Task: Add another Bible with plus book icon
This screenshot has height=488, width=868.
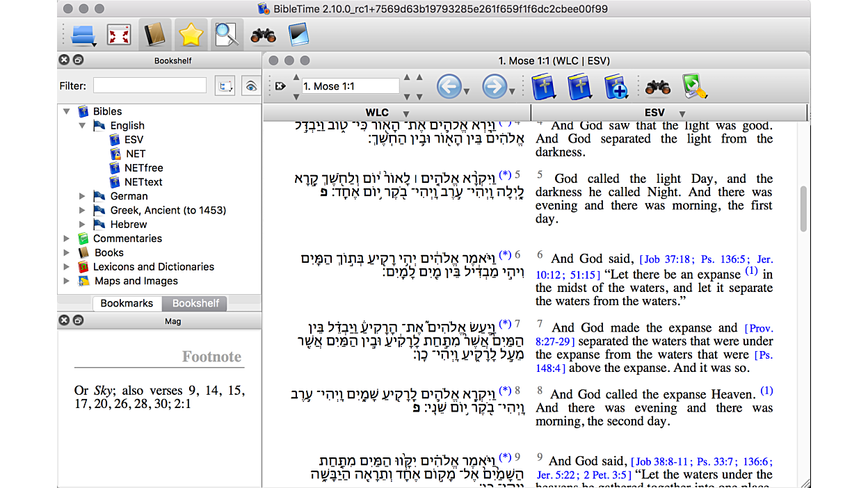Action: [x=616, y=88]
